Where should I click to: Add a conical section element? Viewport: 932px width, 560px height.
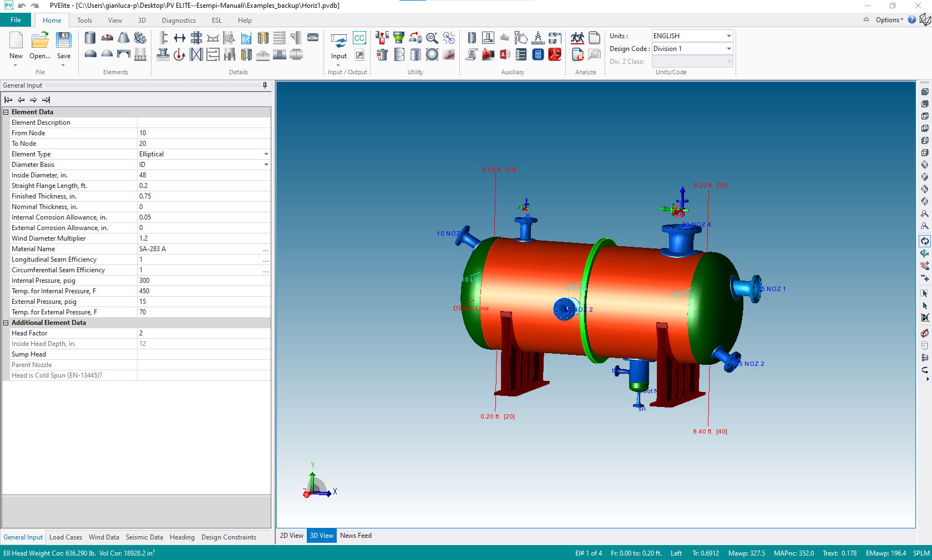(124, 38)
